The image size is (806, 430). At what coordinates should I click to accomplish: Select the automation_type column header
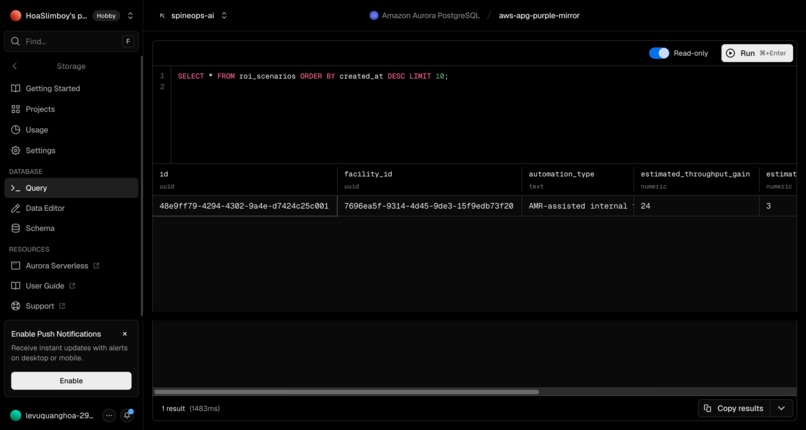pos(578,180)
